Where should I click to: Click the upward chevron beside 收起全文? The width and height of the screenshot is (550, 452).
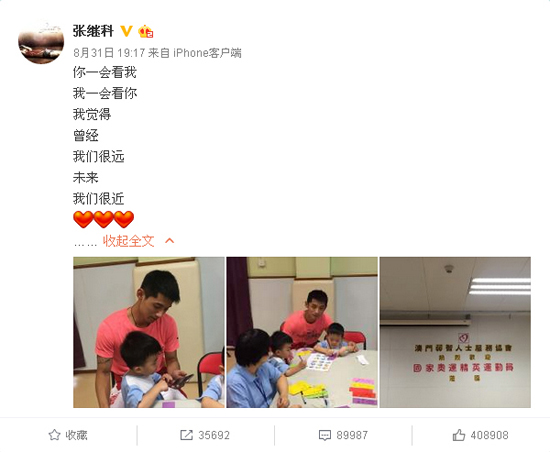pyautogui.click(x=169, y=241)
